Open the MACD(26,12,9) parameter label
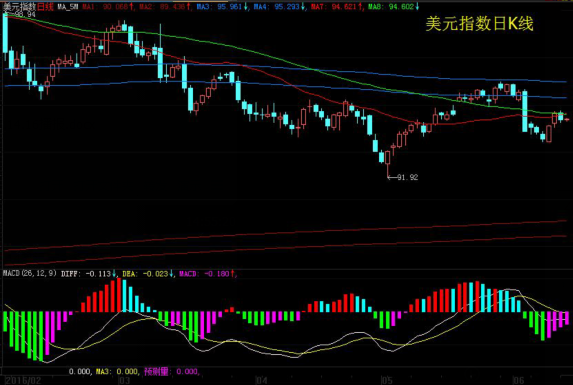The image size is (573, 385). (30, 273)
